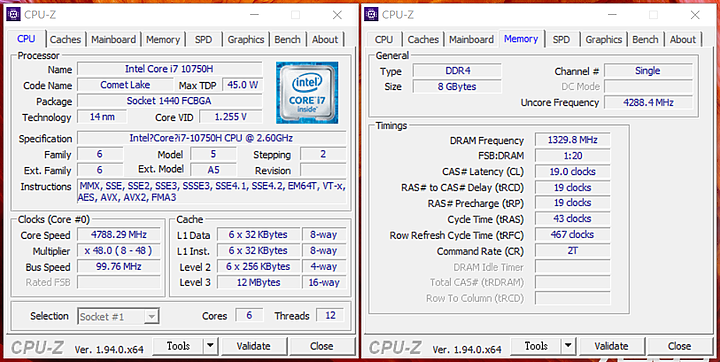Show About tab in left window

coord(325,40)
